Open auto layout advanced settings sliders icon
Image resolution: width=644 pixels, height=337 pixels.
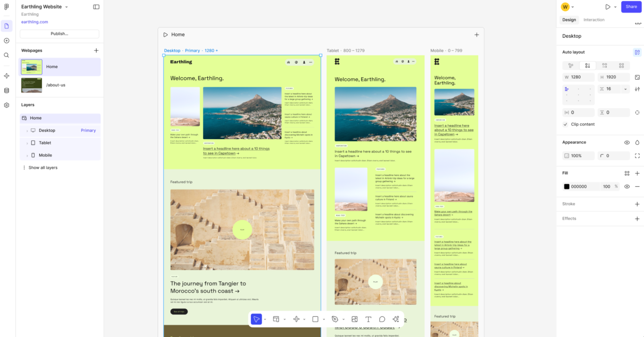point(637,89)
